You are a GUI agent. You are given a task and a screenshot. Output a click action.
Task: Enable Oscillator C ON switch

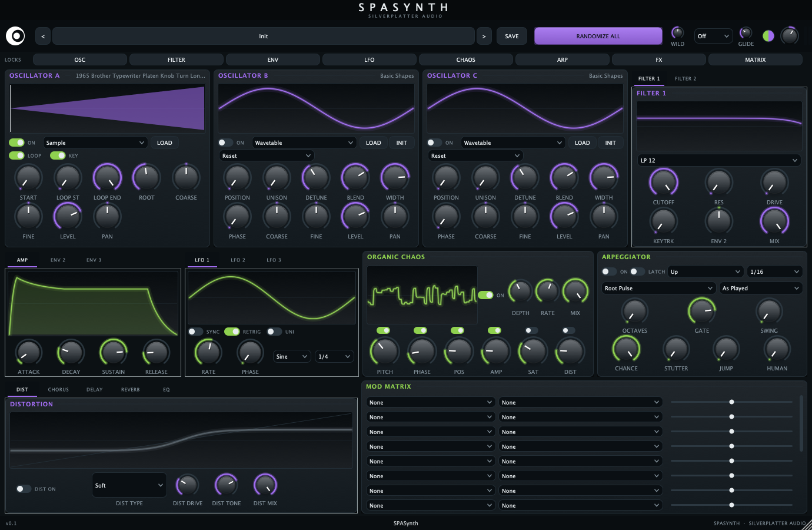[x=434, y=143]
